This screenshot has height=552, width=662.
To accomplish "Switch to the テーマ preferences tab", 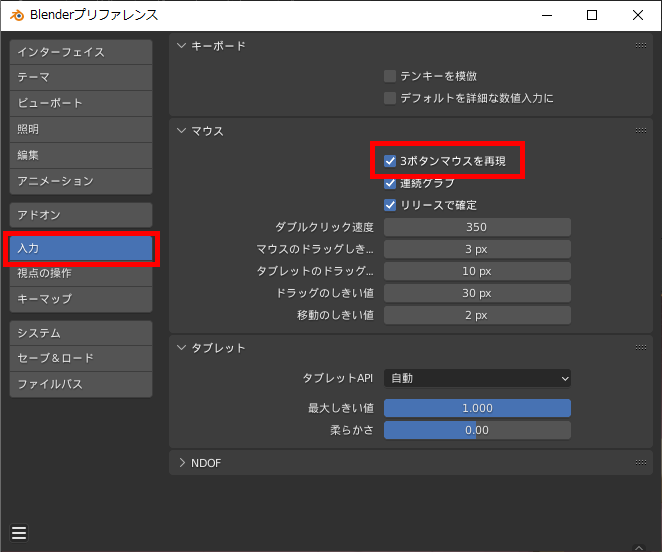I will point(80,77).
